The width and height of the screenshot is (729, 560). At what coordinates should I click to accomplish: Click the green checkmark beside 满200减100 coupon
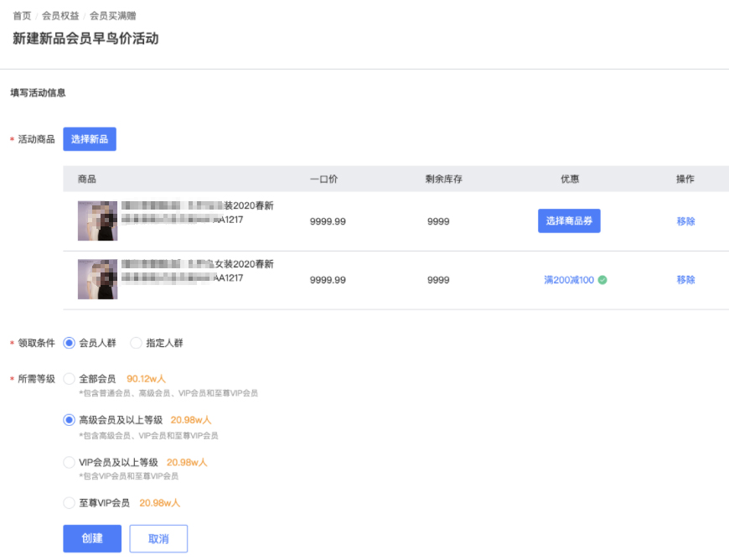602,280
